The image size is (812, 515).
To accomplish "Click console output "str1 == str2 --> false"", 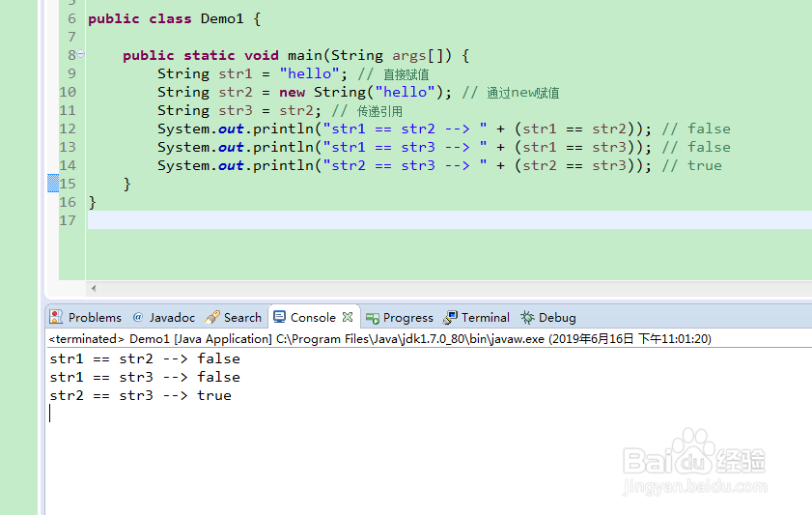I will coord(145,358).
